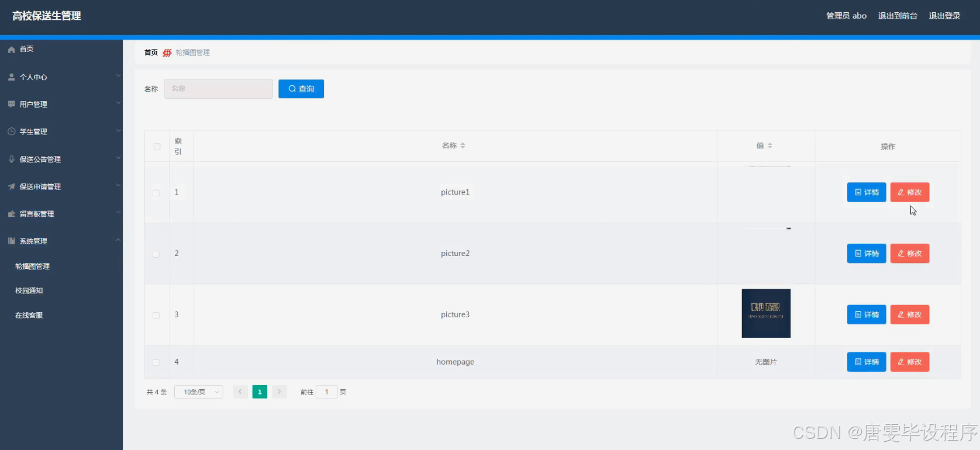
Task: Open the 用户管理 sidebar menu
Action: (x=61, y=104)
